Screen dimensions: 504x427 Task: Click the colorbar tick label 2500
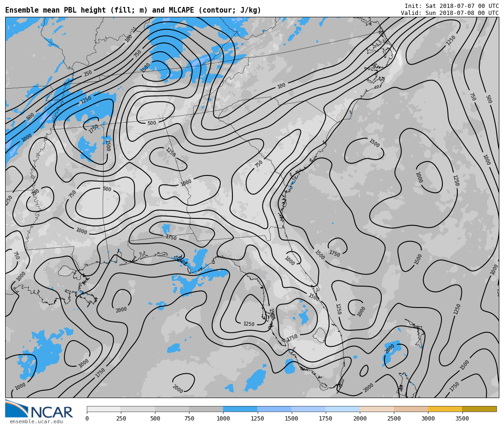coord(394,418)
